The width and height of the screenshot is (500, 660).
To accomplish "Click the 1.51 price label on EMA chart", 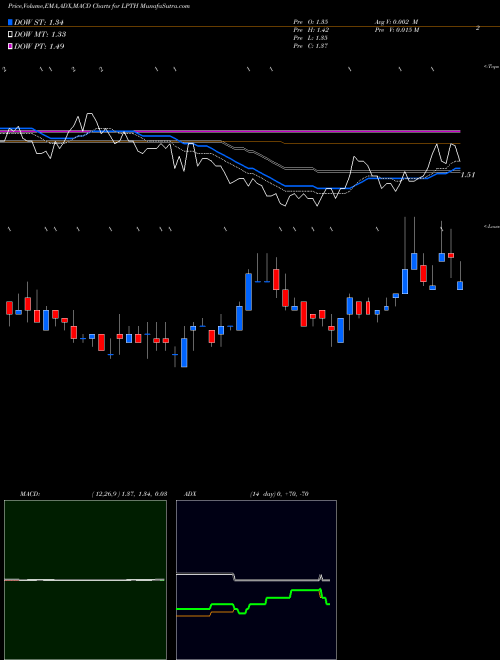I will [468, 175].
